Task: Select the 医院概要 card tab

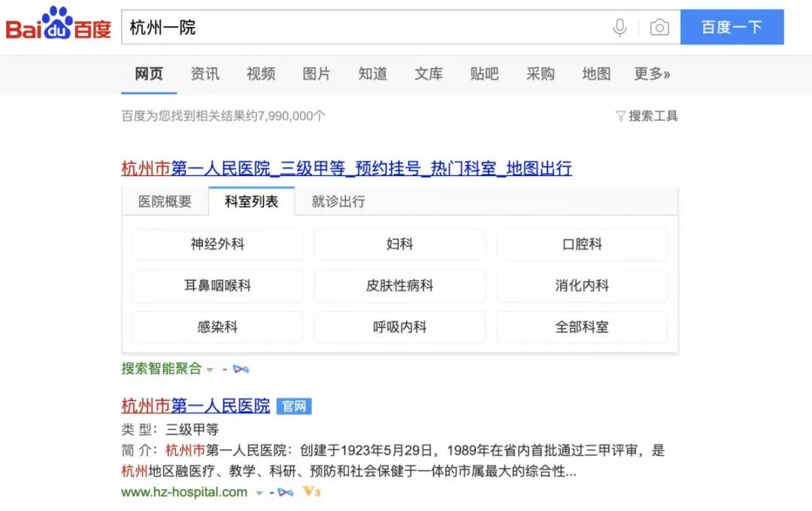Action: coord(165,202)
